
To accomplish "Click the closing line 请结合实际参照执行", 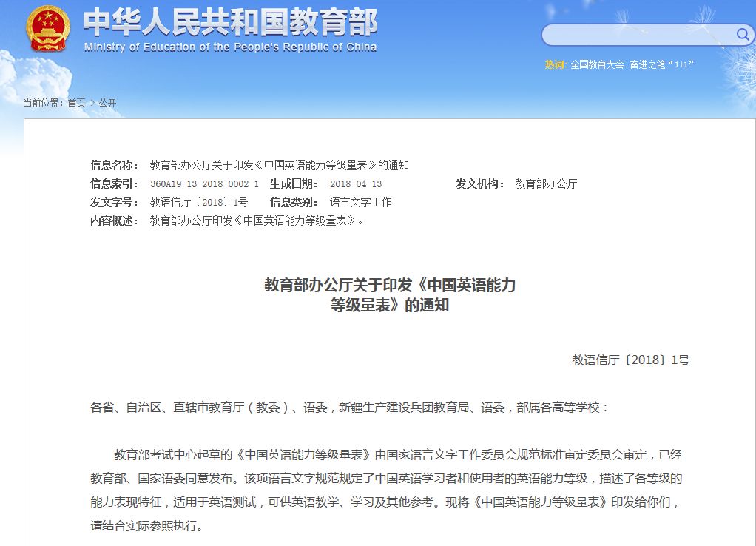I will [146, 526].
